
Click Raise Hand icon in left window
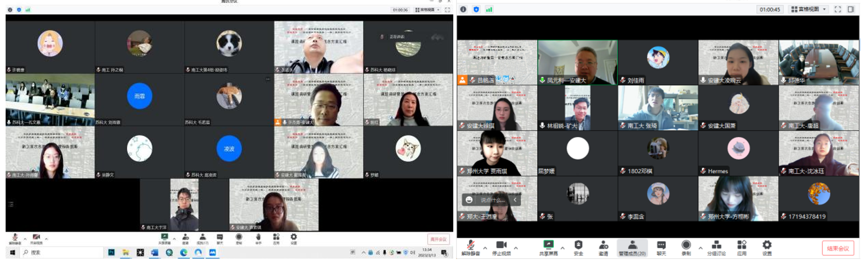pyautogui.click(x=258, y=239)
